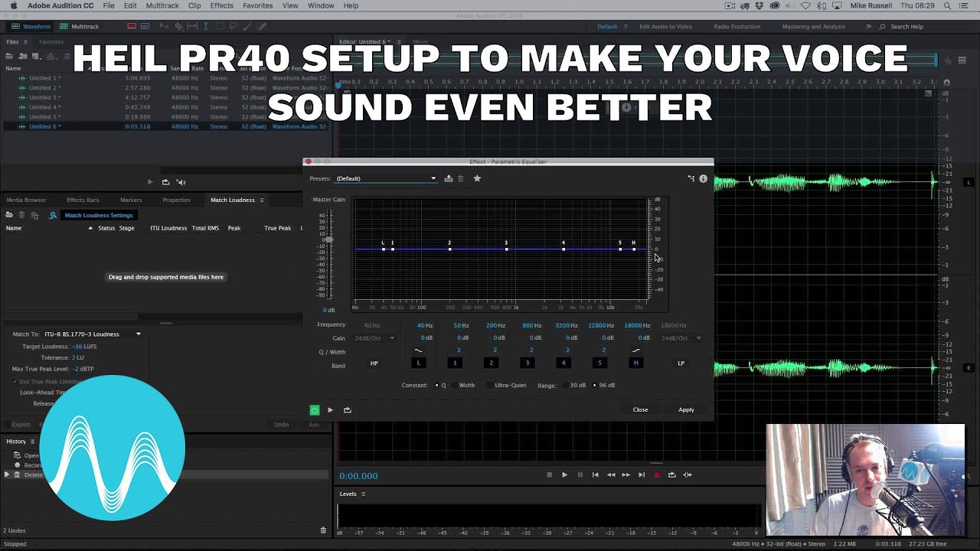Switch to the Properties tab
980x551 pixels.
pyautogui.click(x=176, y=201)
